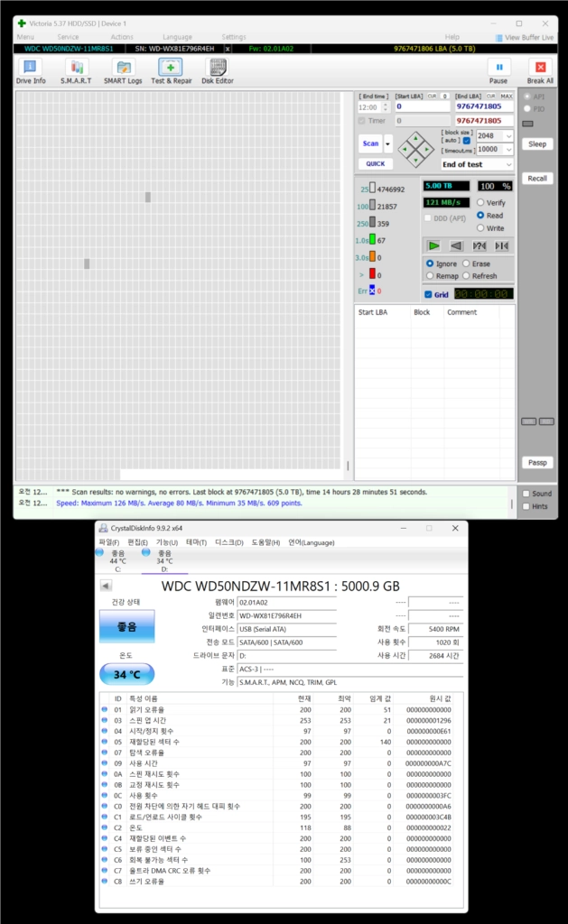The image size is (568, 924).
Task: Open Test & Repair toolbar icon
Action: click(x=171, y=71)
